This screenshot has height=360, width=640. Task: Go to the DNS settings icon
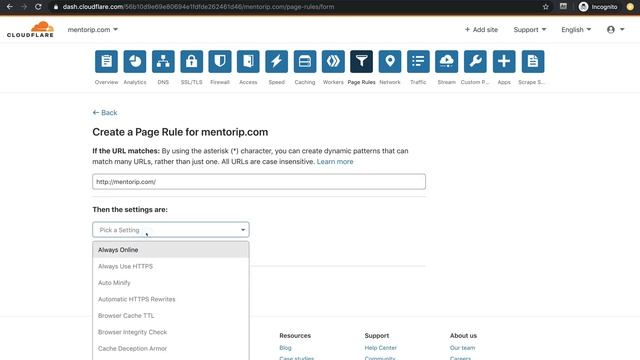pyautogui.click(x=163, y=62)
